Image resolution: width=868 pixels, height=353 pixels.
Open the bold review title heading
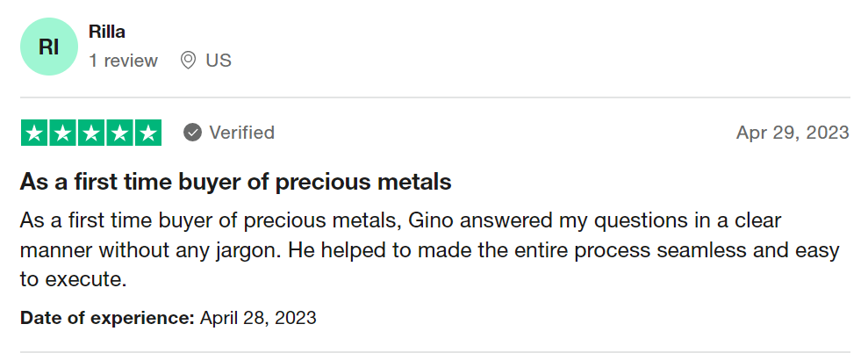236,182
